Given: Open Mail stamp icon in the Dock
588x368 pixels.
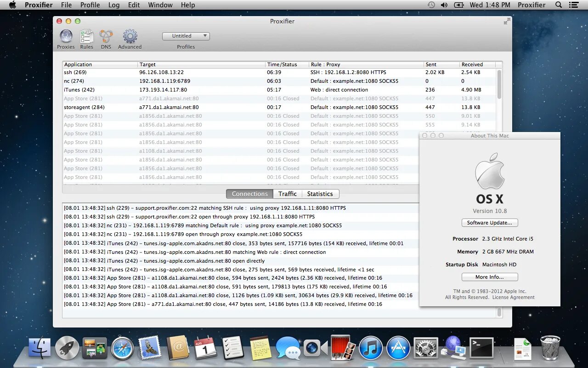Looking at the screenshot, I should click(150, 347).
